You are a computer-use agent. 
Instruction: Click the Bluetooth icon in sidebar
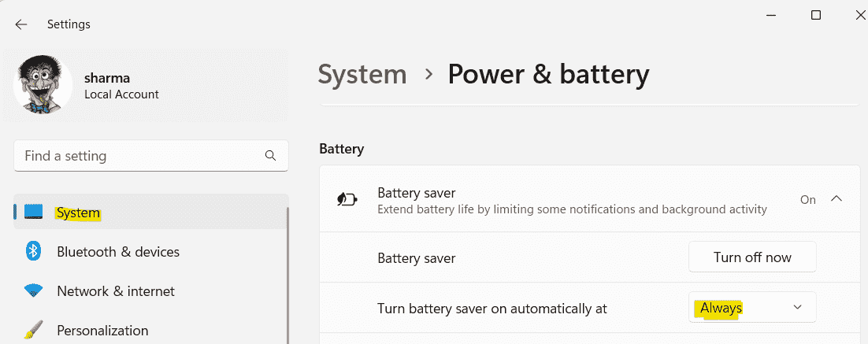pos(33,252)
